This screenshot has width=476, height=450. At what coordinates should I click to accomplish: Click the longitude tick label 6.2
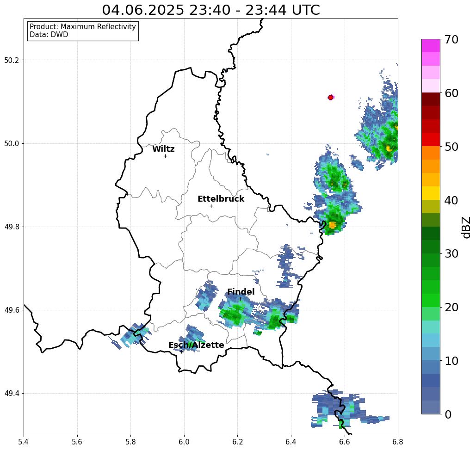coord(237,442)
